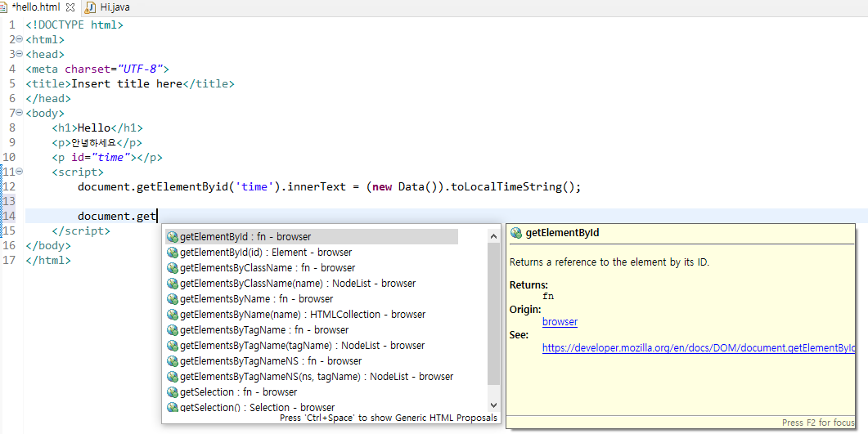Image resolution: width=868 pixels, height=434 pixels.
Task: Pick getElementsByName(name) : HTMLCollection proposal
Action: click(312, 314)
